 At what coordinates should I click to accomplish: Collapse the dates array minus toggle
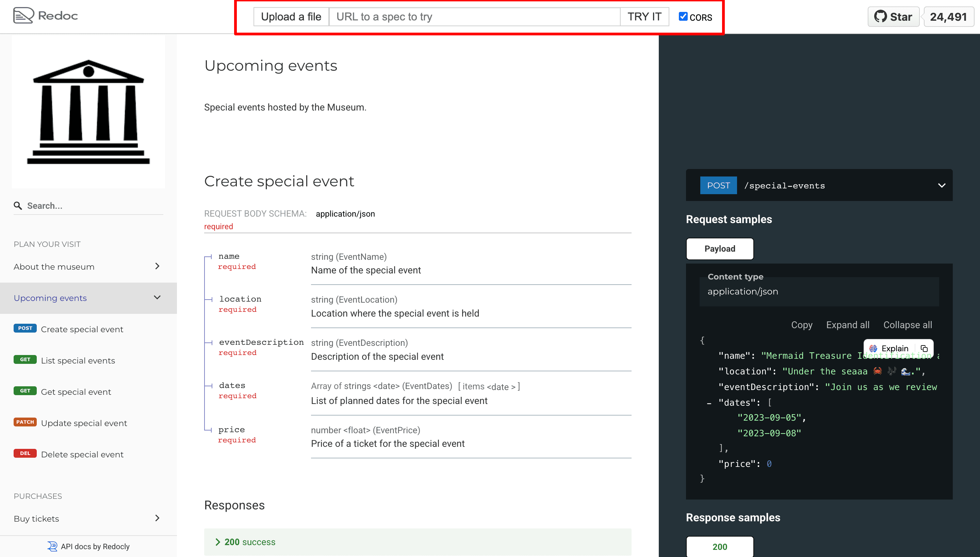tap(709, 403)
